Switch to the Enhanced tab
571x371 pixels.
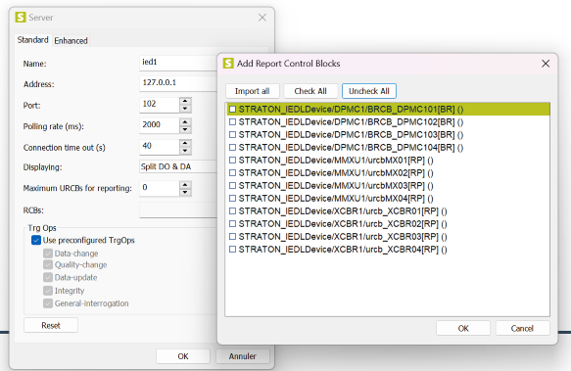click(x=71, y=40)
